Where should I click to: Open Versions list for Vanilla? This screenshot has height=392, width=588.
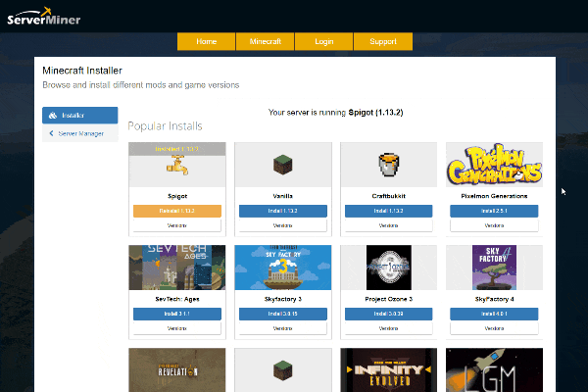click(283, 225)
